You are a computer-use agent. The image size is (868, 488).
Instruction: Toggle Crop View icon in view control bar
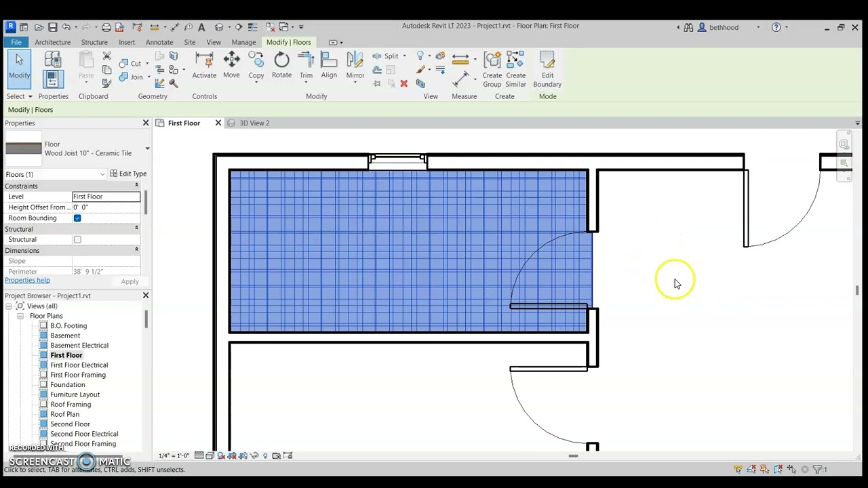pyautogui.click(x=232, y=455)
